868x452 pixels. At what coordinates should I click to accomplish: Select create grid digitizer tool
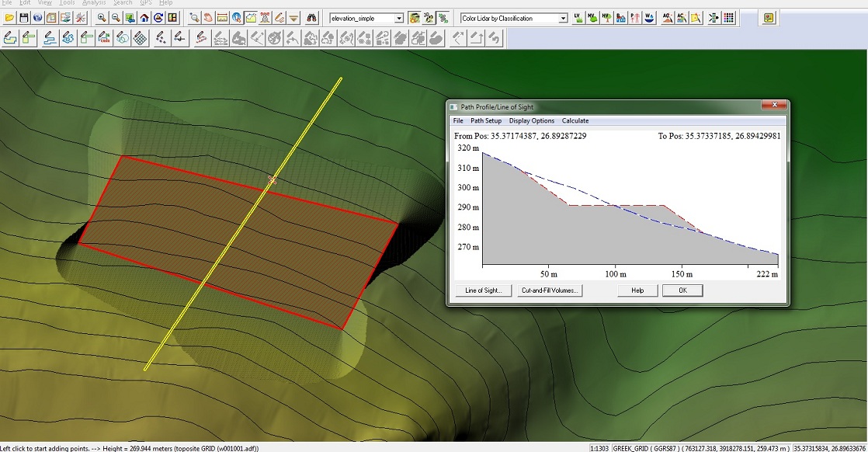click(x=141, y=38)
